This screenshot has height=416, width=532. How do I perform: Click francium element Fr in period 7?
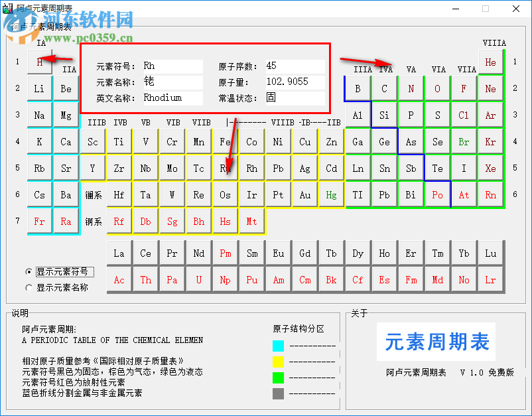(x=39, y=221)
